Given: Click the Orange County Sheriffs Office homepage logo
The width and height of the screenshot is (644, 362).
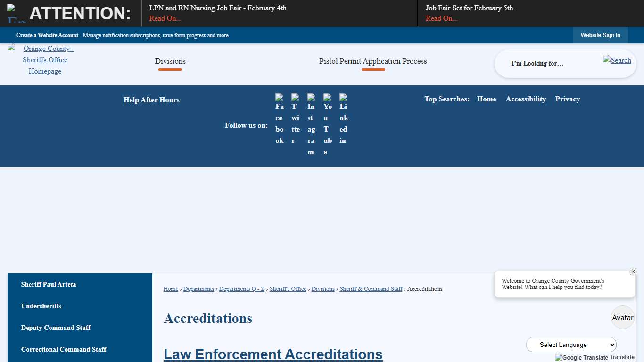Looking at the screenshot, I should (45, 60).
